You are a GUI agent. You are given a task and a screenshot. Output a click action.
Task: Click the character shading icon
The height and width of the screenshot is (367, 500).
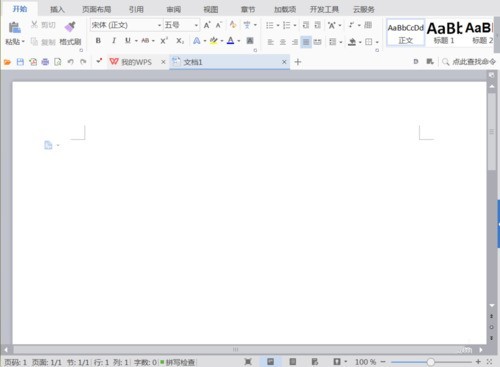(x=250, y=41)
